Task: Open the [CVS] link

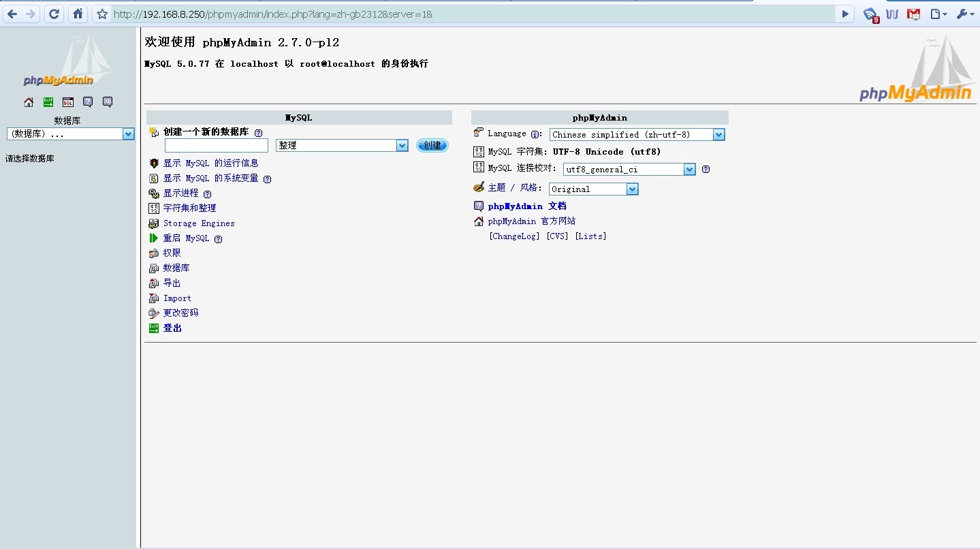Action: tap(557, 236)
